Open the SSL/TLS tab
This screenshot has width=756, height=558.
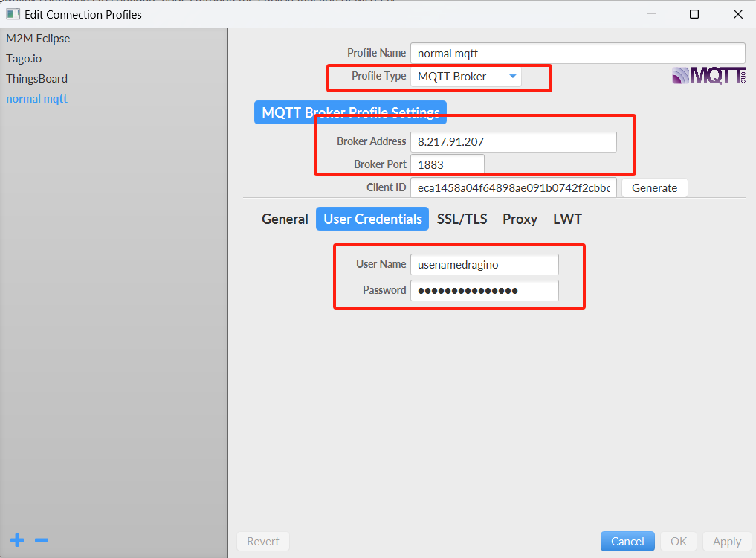462,219
